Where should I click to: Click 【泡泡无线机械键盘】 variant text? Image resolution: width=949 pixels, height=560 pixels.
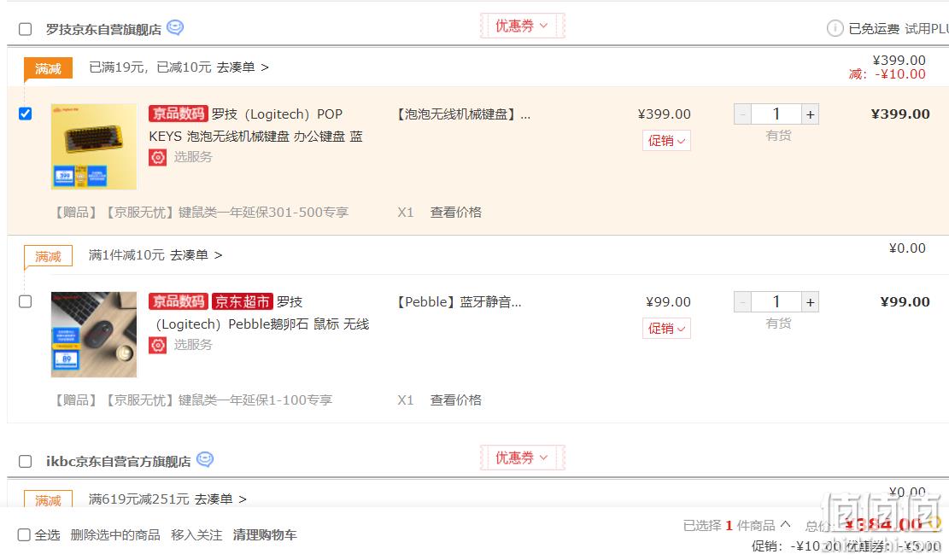(x=463, y=114)
